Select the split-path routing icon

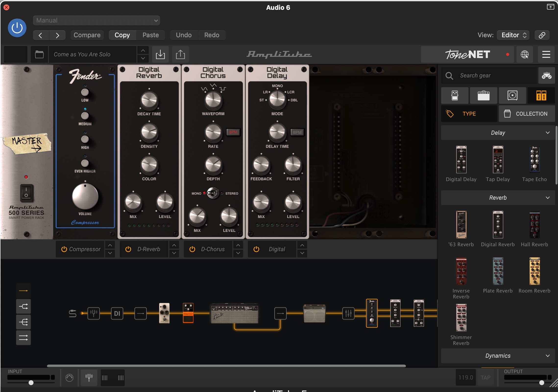[x=24, y=306]
